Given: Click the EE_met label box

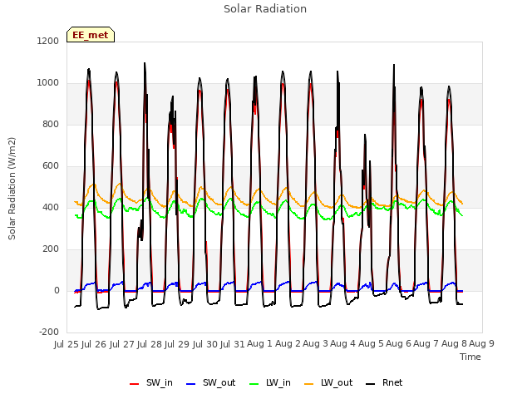Looking at the screenshot, I should (x=91, y=35).
